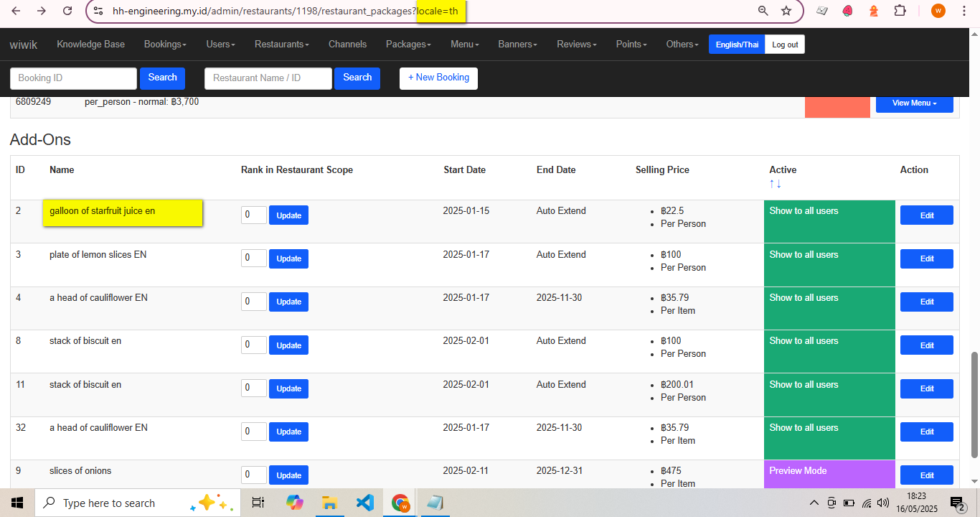Edit the galloon of starfruit juice add-on
Viewport: 980px width, 517px height.
[926, 215]
